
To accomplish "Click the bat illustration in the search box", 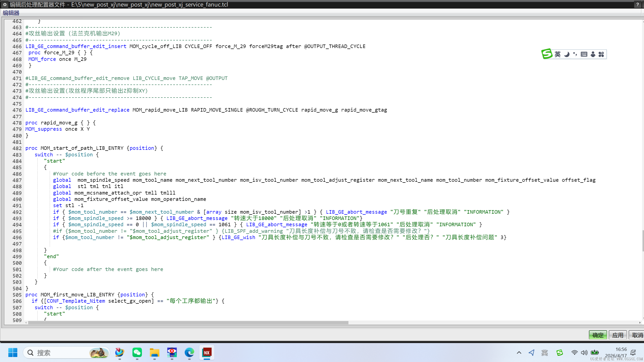I will pyautogui.click(x=99, y=353).
